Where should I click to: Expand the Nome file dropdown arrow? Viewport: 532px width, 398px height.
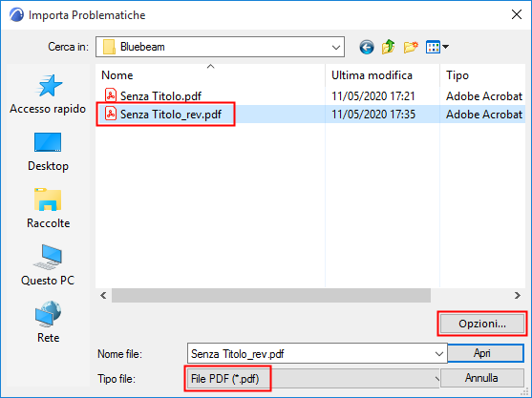point(438,354)
